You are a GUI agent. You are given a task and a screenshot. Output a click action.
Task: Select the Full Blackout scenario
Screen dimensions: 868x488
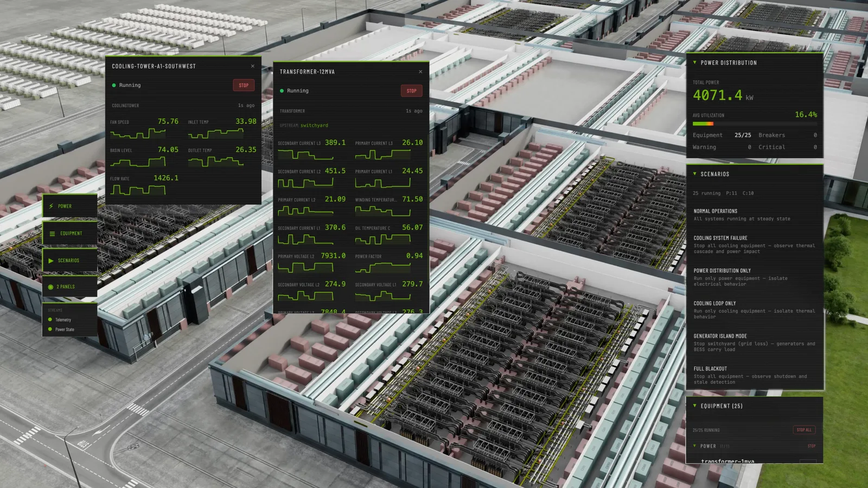coord(755,375)
